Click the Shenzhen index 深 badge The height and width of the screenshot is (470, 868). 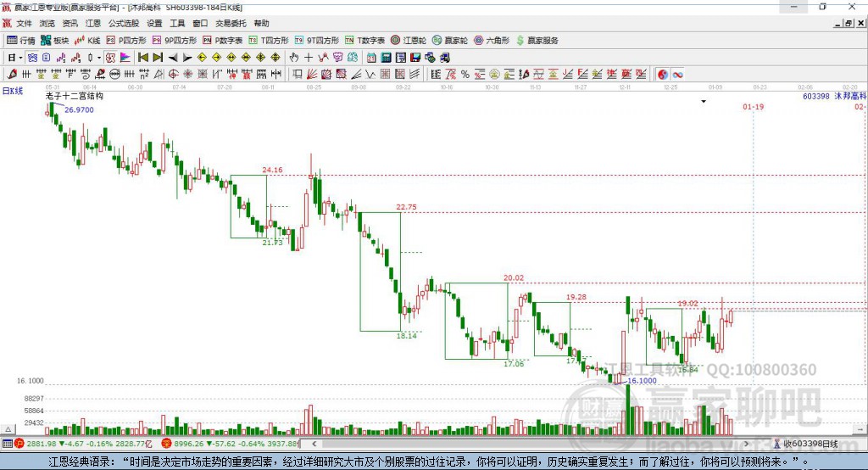tap(167, 444)
